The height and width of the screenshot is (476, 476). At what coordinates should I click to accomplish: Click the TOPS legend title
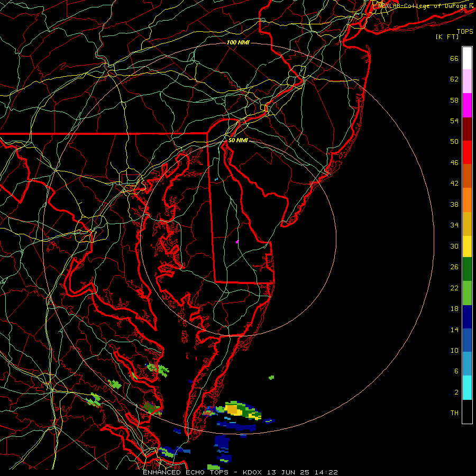coord(465,31)
